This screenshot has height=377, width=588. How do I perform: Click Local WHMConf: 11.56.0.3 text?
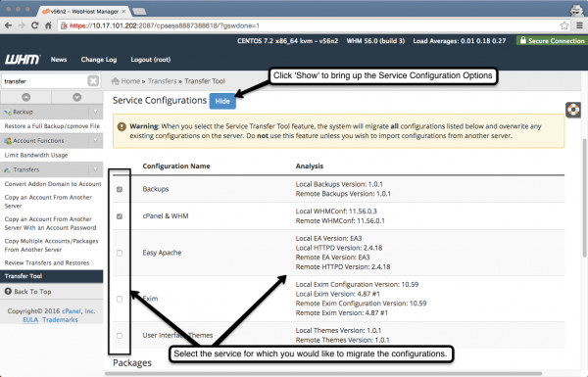pyautogui.click(x=336, y=212)
